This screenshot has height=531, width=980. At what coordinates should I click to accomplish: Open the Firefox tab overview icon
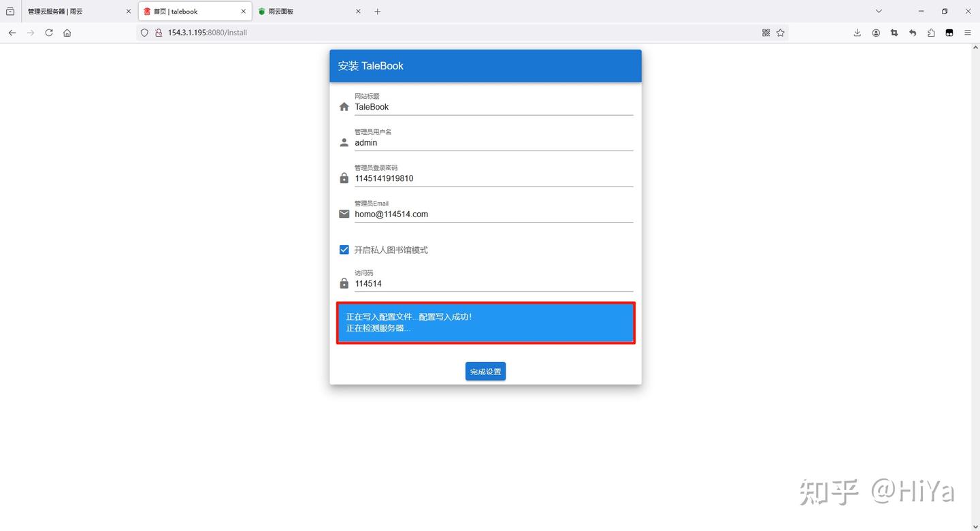(x=10, y=12)
